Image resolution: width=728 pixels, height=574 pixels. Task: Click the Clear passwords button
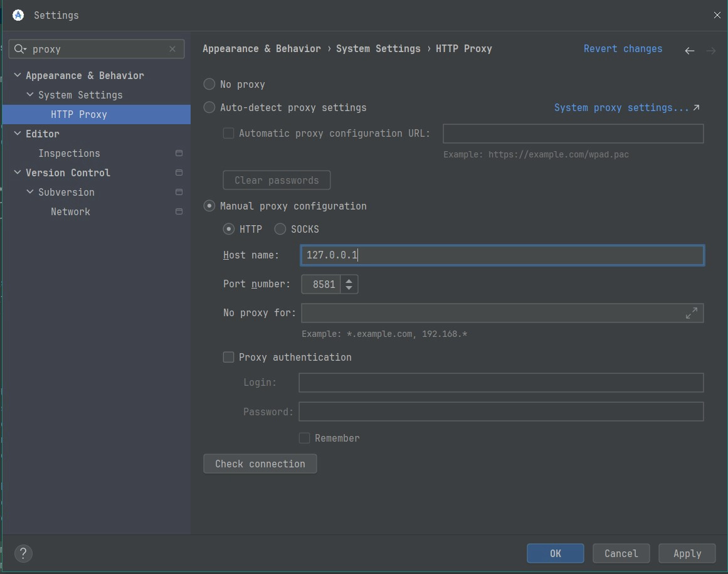point(277,180)
